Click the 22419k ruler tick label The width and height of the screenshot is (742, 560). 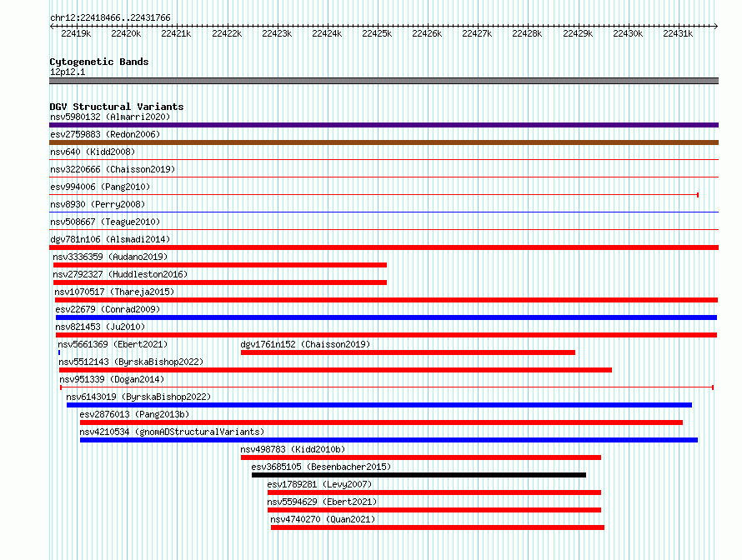(76, 33)
